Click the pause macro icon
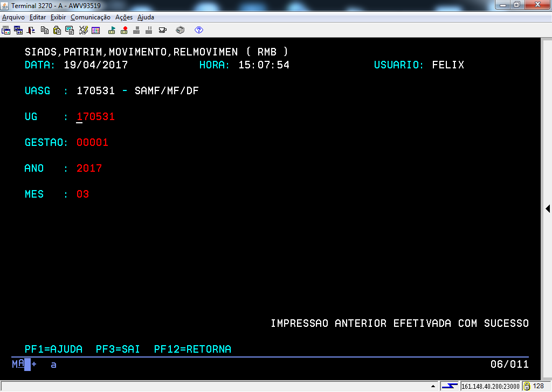Viewport: 552px width, 392px height. (x=149, y=30)
